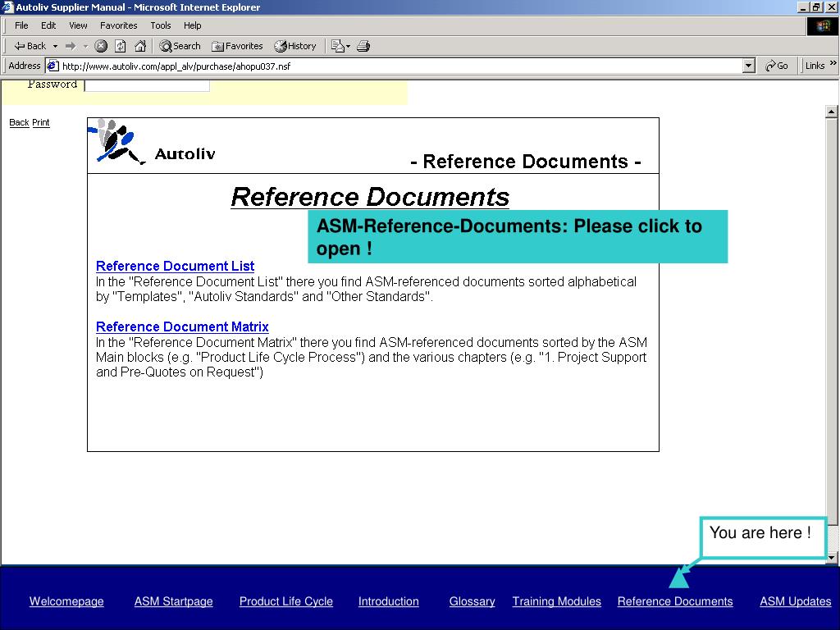Open the Search toolbar button
Viewport: 840px width, 630px height.
tap(180, 46)
